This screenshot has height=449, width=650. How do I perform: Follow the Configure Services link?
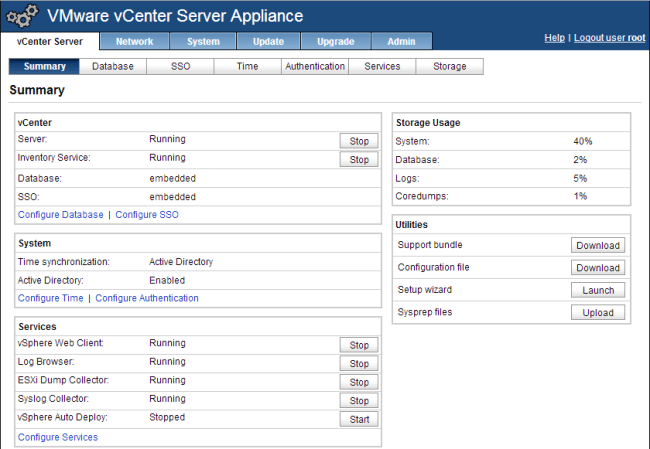[x=57, y=437]
